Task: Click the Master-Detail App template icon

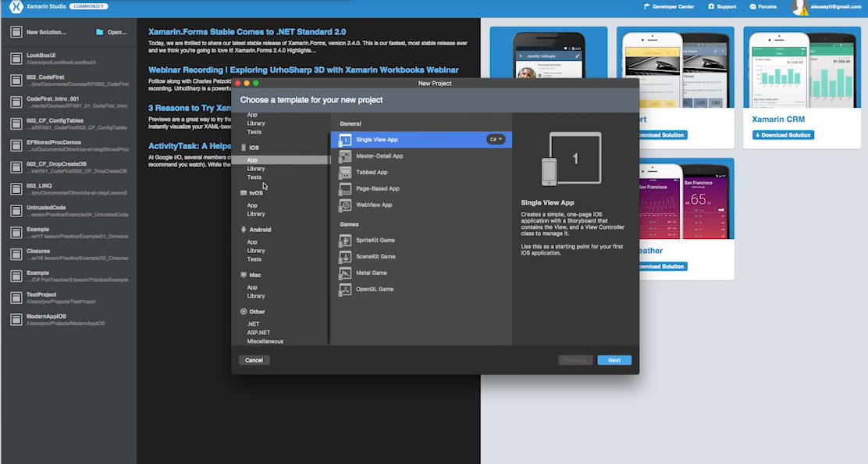Action: click(345, 156)
